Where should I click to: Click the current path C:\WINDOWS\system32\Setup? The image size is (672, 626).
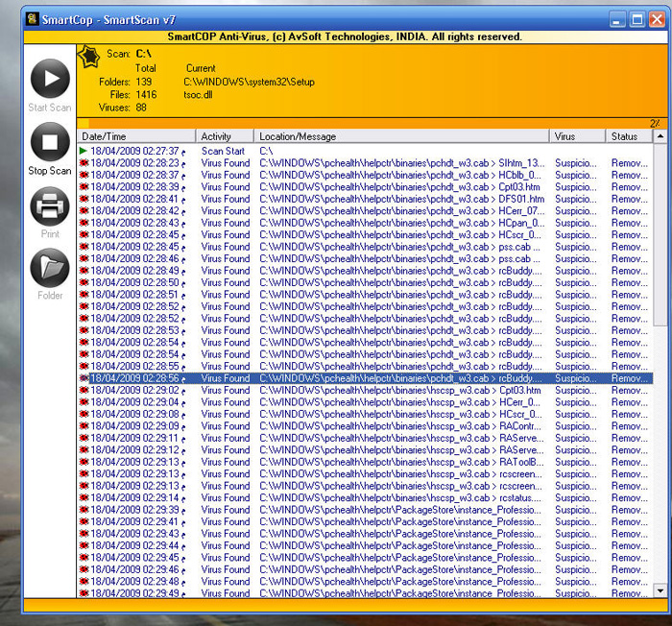pyautogui.click(x=249, y=82)
